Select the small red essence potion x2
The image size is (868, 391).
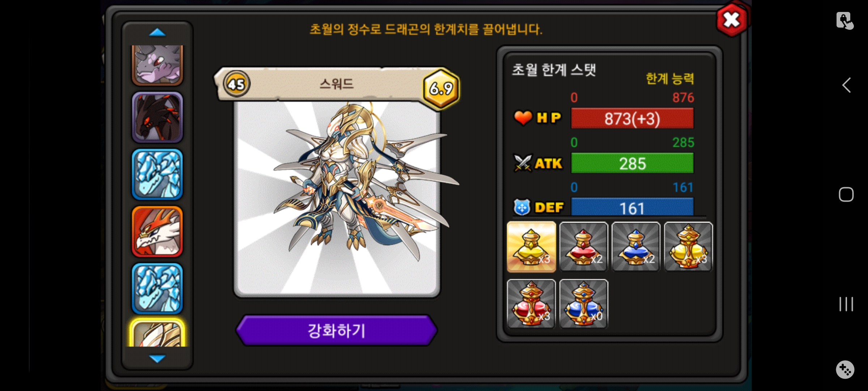(583, 247)
